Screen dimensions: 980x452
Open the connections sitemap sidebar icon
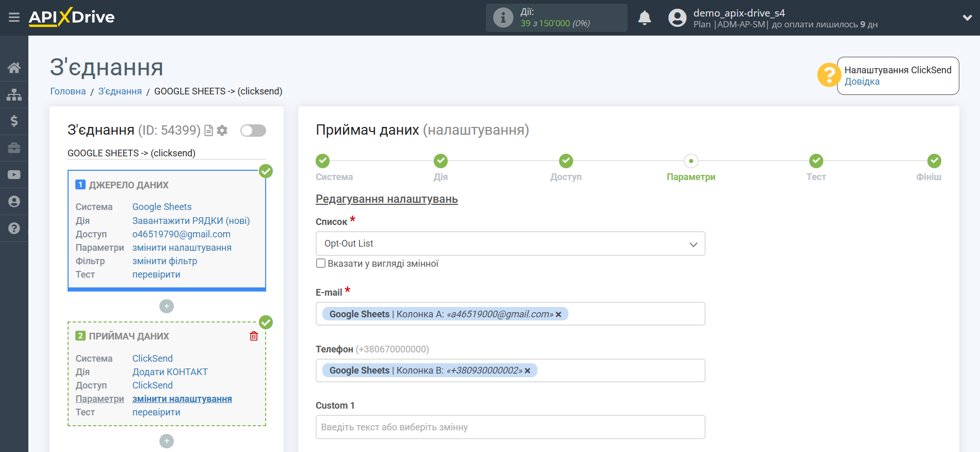pyautogui.click(x=14, y=94)
